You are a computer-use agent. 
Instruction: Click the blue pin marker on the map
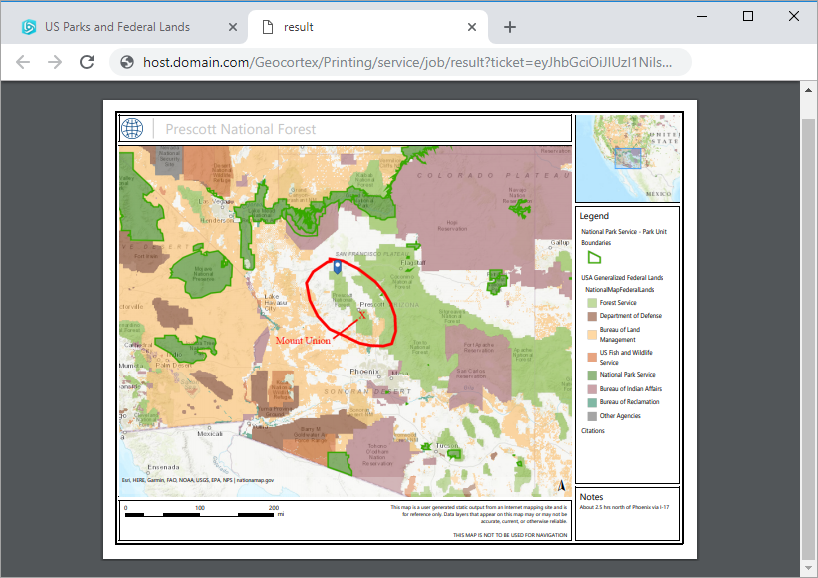click(x=338, y=267)
